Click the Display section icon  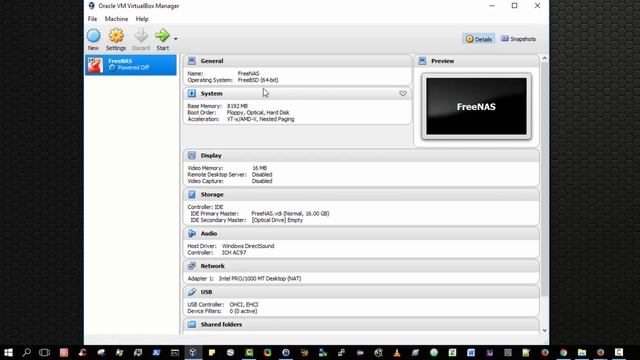coord(191,156)
